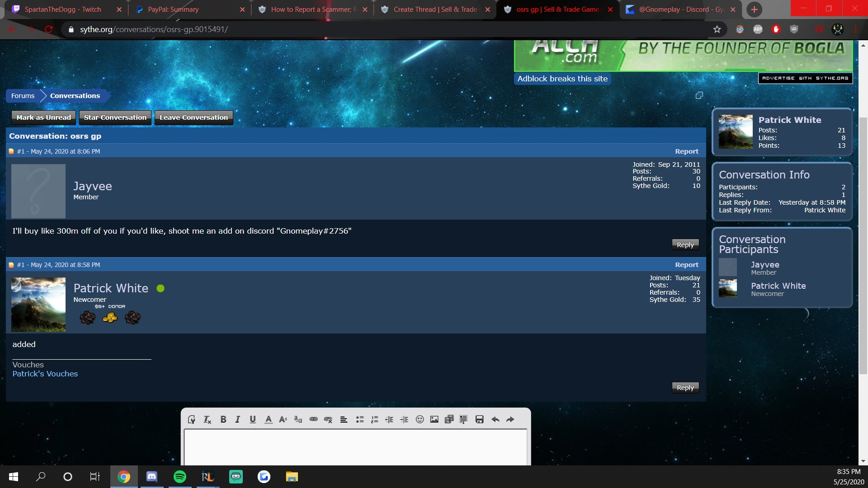
Task: Open the smilies picker
Action: tap(420, 419)
